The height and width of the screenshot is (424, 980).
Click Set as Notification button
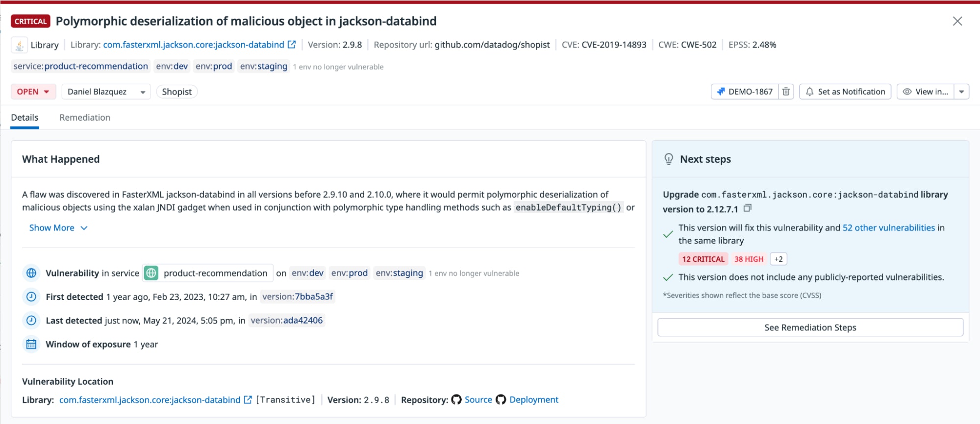click(x=845, y=92)
